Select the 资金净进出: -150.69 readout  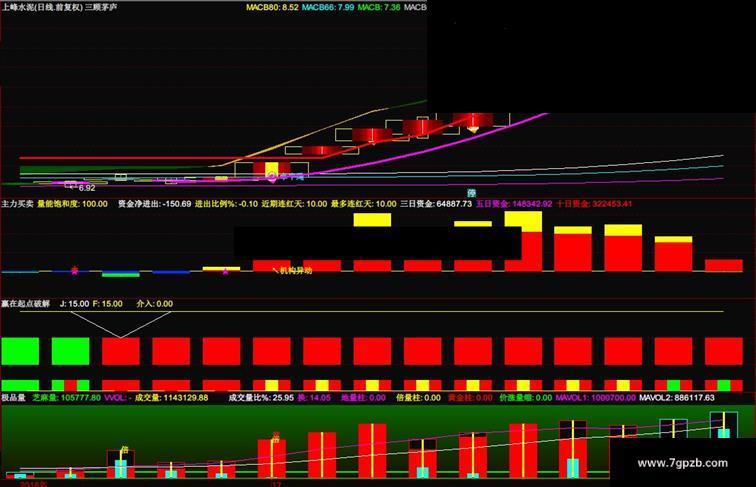[x=154, y=204]
